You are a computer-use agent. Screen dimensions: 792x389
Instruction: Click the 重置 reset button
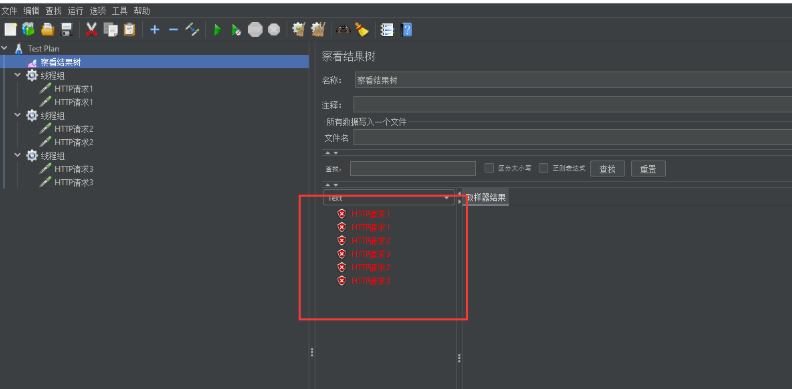tap(648, 169)
